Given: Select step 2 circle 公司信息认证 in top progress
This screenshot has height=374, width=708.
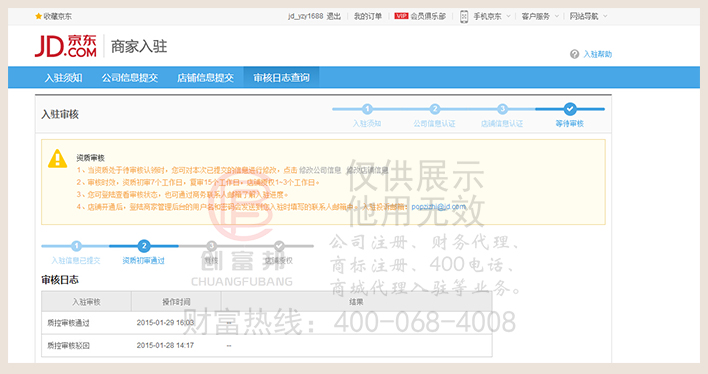Looking at the screenshot, I should [434, 109].
